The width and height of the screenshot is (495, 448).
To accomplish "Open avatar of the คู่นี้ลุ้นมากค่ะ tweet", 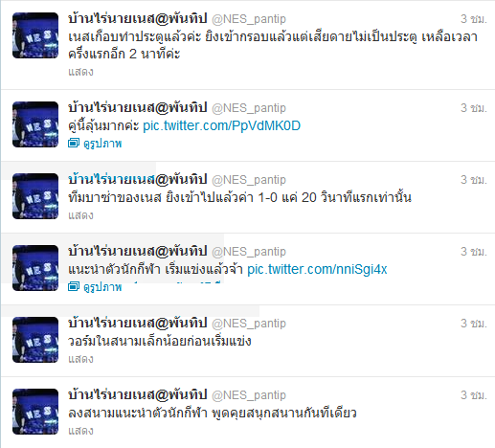I will [x=35, y=124].
